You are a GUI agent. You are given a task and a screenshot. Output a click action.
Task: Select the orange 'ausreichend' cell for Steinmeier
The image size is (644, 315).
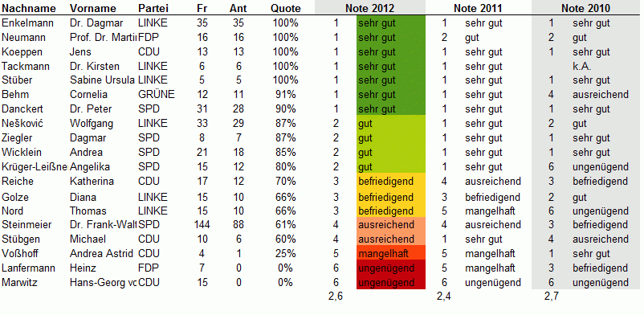tap(390, 225)
